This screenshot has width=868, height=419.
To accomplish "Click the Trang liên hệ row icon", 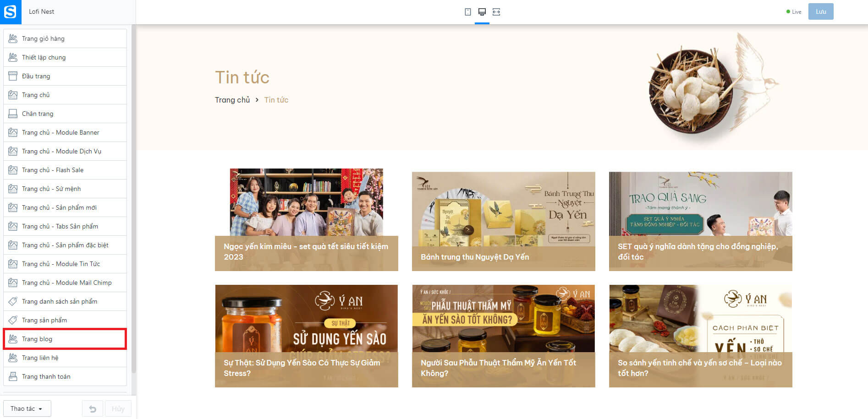I will click(13, 358).
